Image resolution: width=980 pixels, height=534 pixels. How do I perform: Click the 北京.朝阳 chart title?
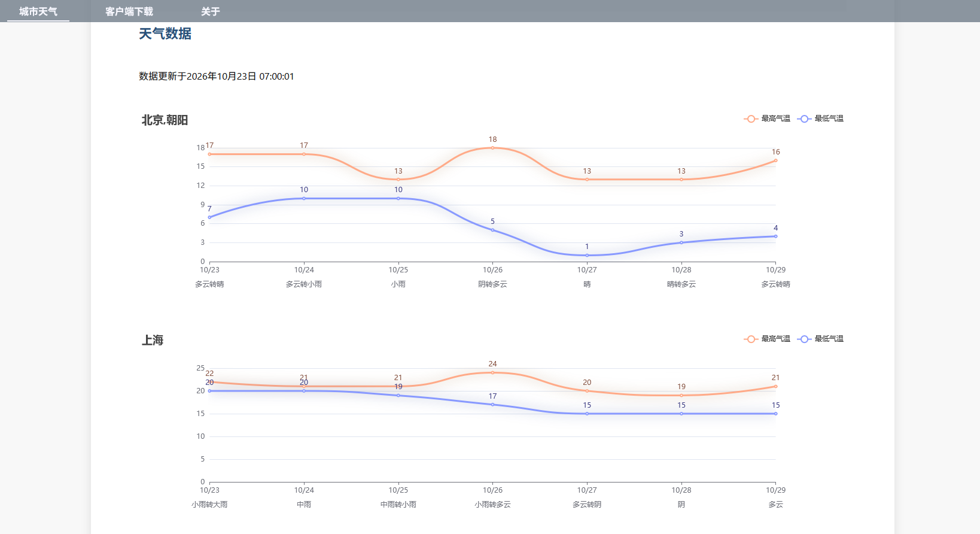click(165, 120)
